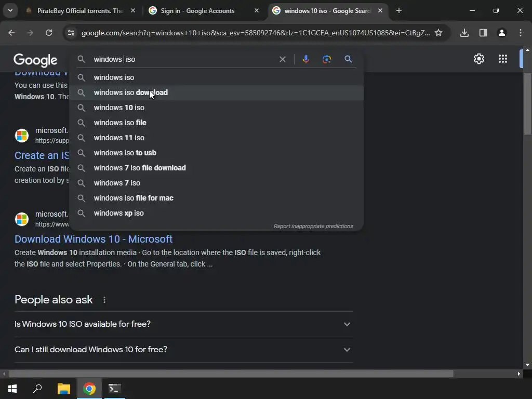Submit search with blue magnifier icon

point(348,59)
